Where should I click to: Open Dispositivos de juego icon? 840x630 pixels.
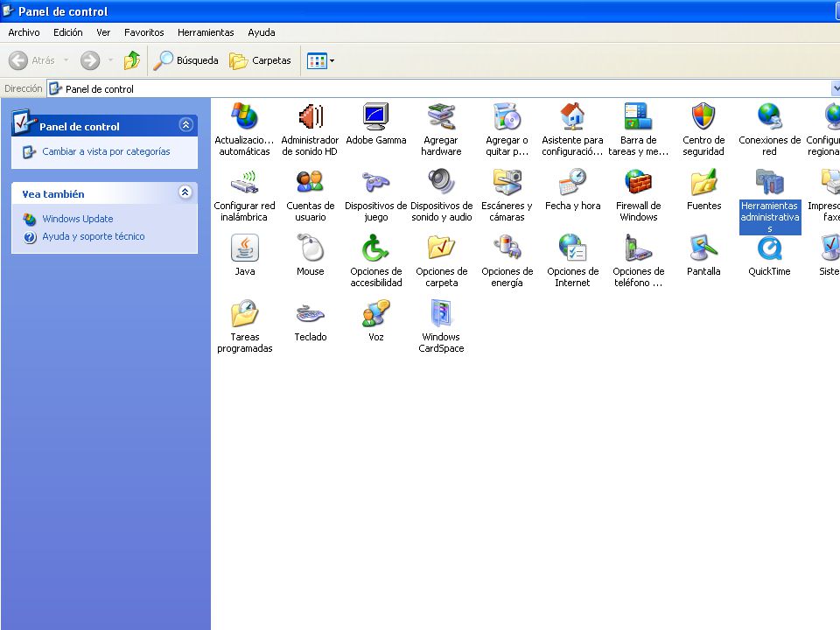(375, 182)
